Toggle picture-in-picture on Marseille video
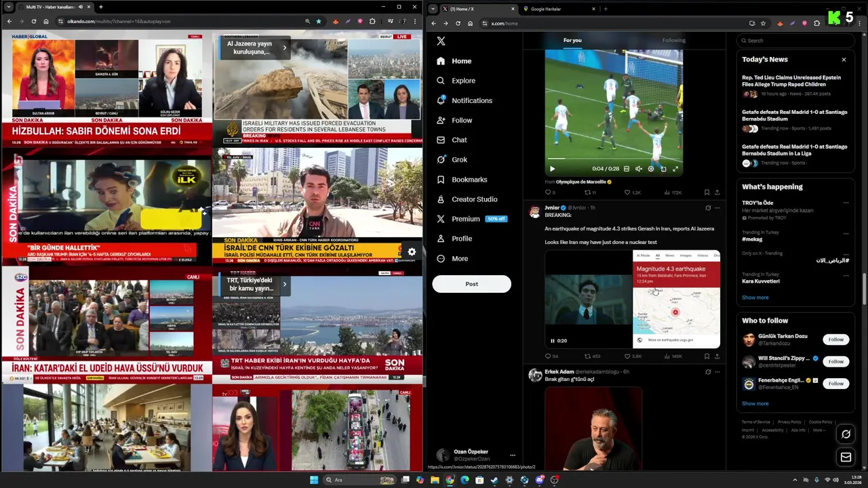The image size is (868, 488). coord(663,169)
